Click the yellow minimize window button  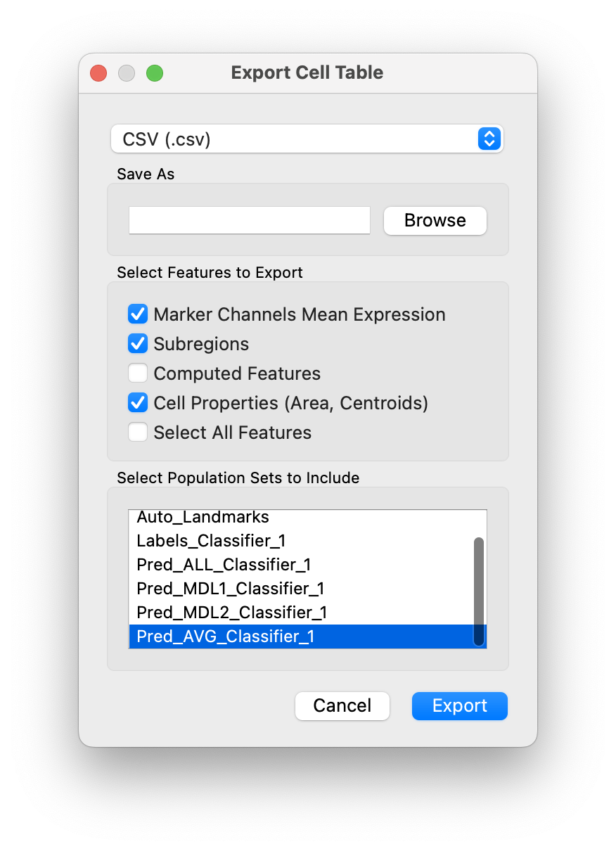[x=126, y=72]
